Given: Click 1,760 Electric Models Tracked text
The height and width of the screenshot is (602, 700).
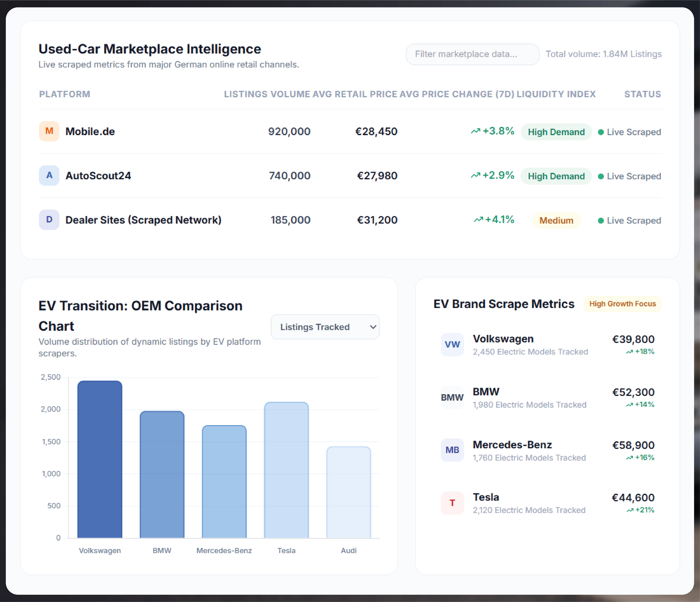Looking at the screenshot, I should [x=529, y=458].
